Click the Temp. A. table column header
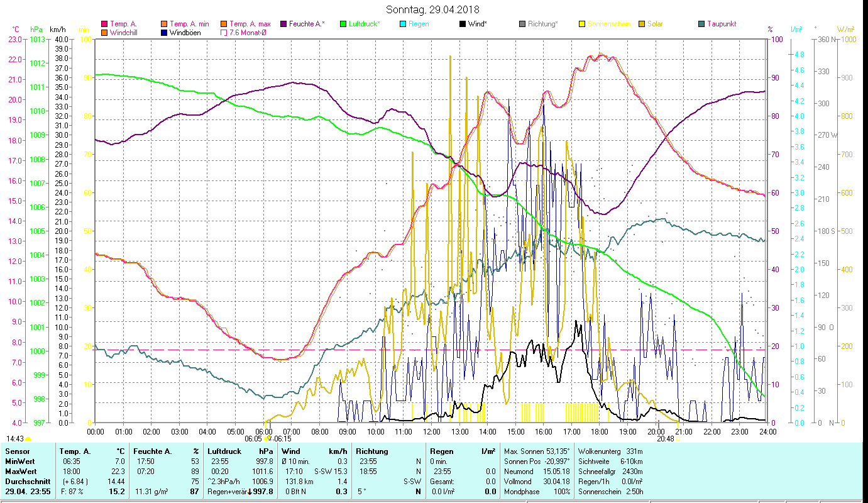 point(75,451)
